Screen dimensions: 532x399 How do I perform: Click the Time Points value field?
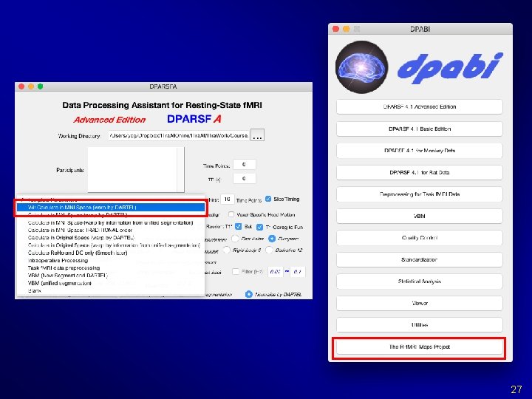244,165
